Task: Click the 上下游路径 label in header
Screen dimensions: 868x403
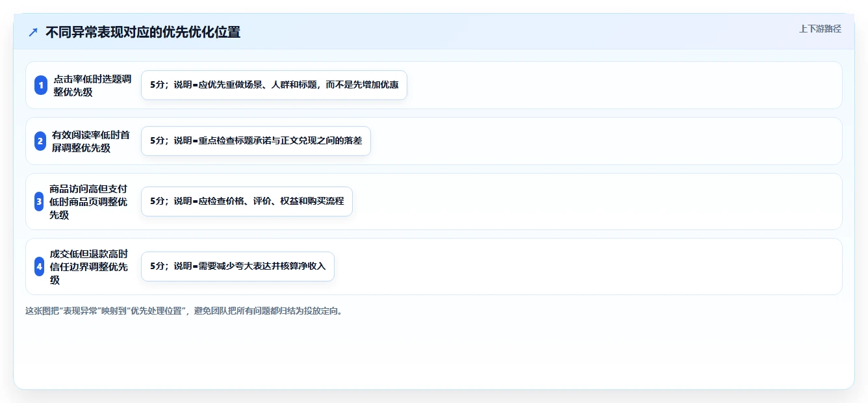Action: point(820,29)
